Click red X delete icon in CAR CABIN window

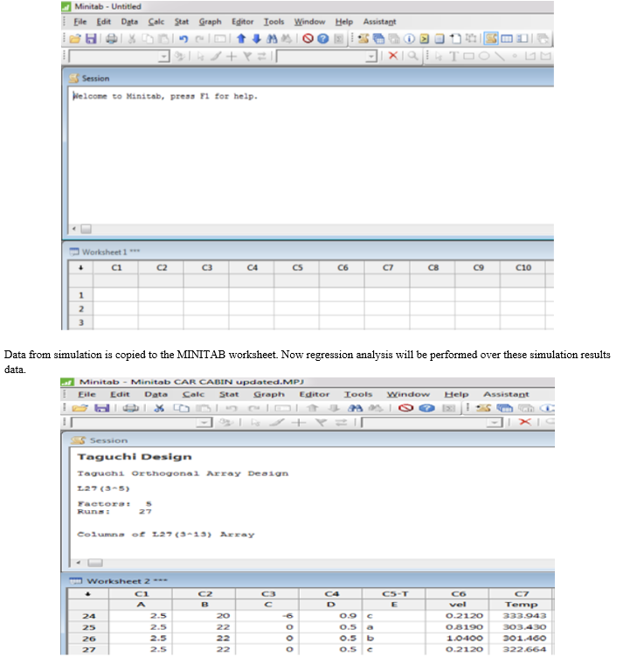tap(524, 422)
